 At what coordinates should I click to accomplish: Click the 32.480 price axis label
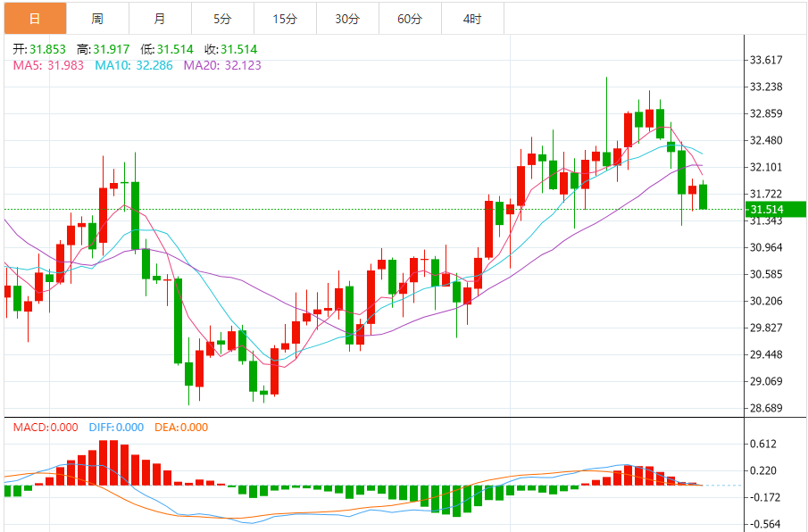pos(766,140)
